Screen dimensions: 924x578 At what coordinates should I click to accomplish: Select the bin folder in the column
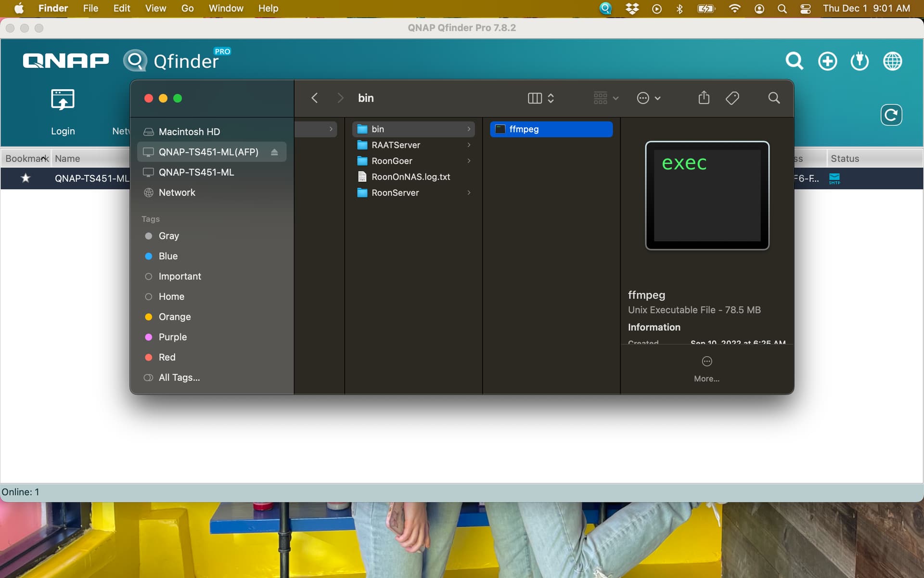click(x=413, y=129)
